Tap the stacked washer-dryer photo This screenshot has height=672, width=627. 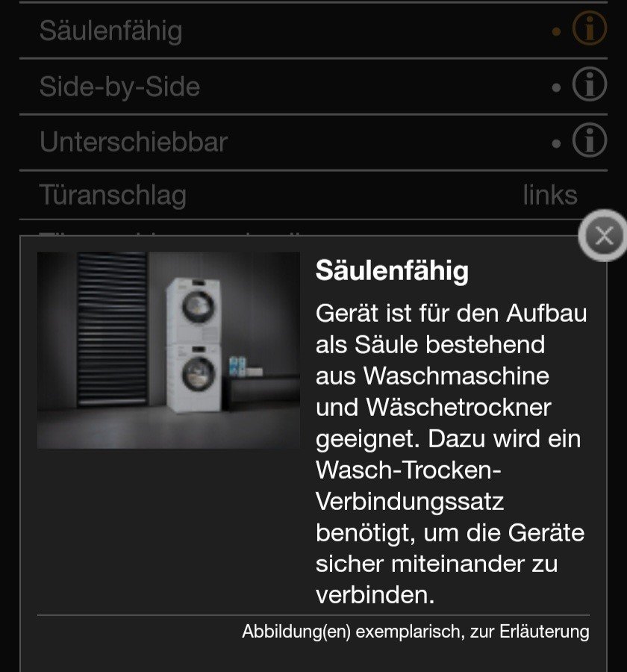click(x=169, y=351)
